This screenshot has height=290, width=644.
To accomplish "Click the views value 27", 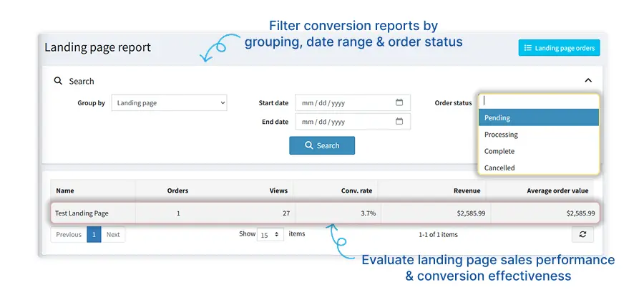I will [286, 213].
